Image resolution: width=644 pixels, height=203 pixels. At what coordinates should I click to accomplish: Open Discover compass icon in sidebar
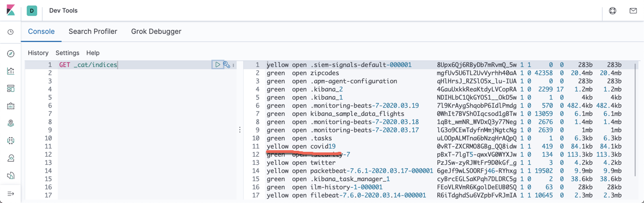tap(11, 53)
